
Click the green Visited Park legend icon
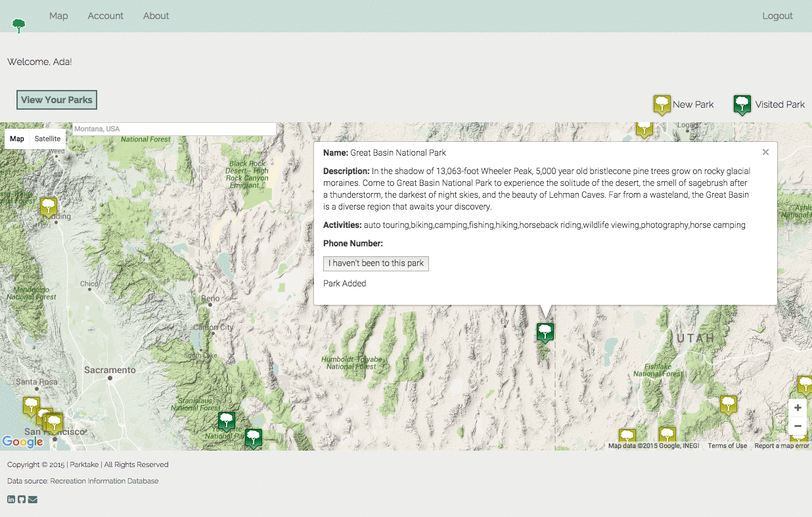click(742, 104)
